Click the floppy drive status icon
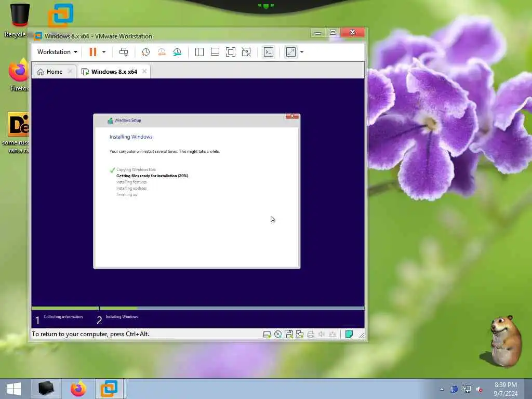This screenshot has height=399, width=532. [289, 334]
